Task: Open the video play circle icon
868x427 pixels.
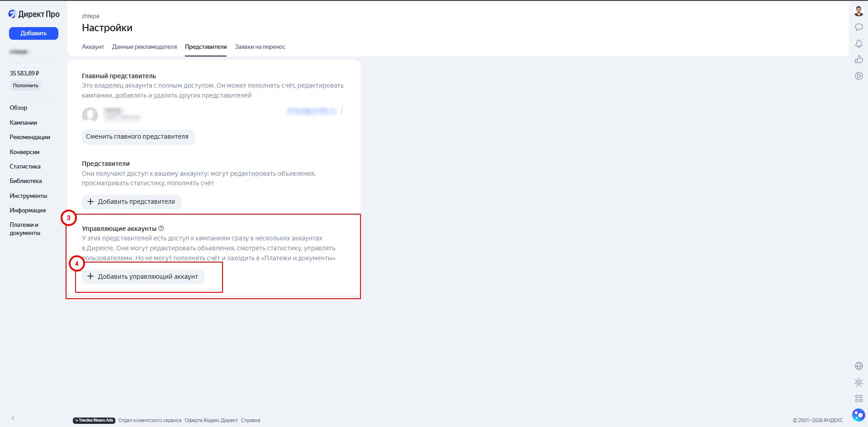Action: (859, 76)
